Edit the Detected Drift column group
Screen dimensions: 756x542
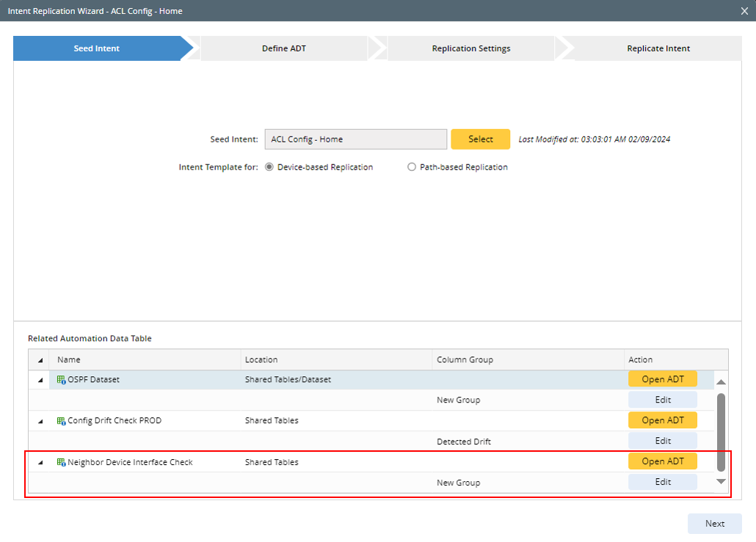662,441
